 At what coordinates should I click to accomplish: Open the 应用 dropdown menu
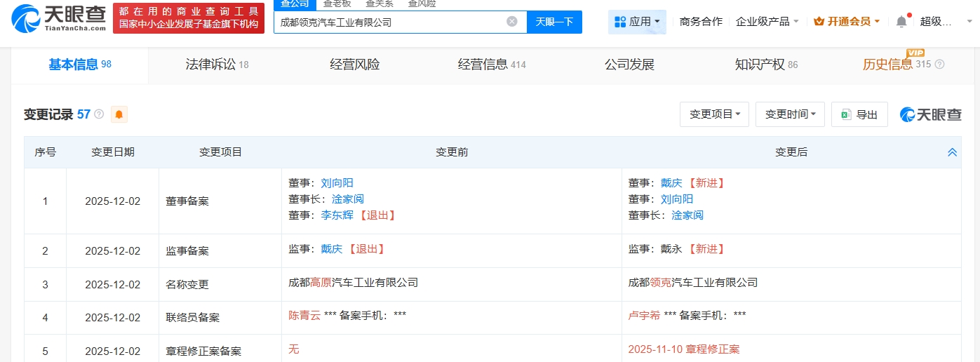click(637, 22)
